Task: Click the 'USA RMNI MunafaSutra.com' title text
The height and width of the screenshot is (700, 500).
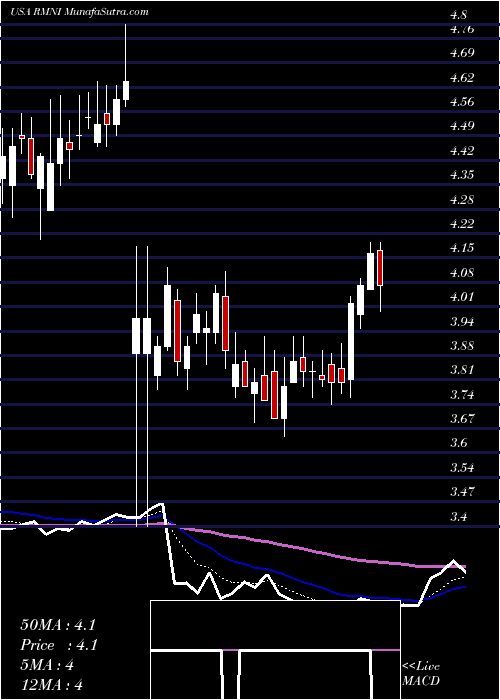Action: click(x=80, y=12)
